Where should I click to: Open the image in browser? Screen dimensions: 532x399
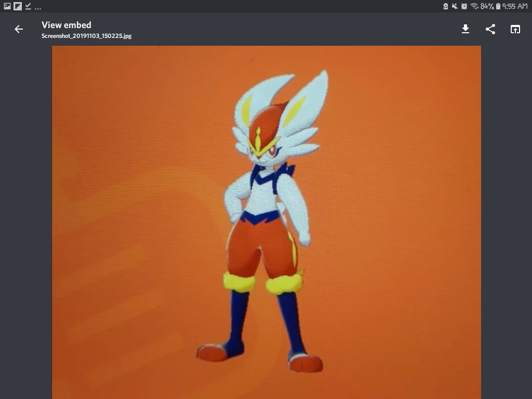pos(515,29)
